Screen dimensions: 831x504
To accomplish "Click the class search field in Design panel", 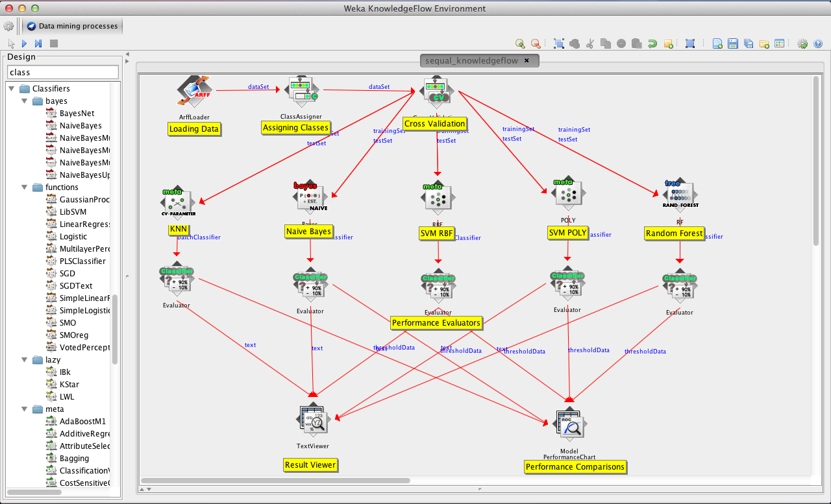I will pos(63,72).
